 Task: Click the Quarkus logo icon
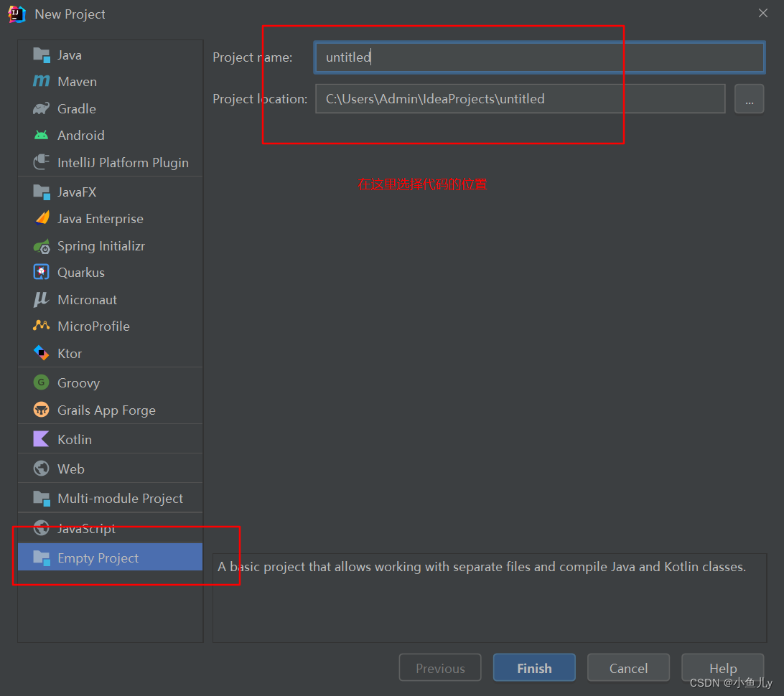(x=42, y=273)
